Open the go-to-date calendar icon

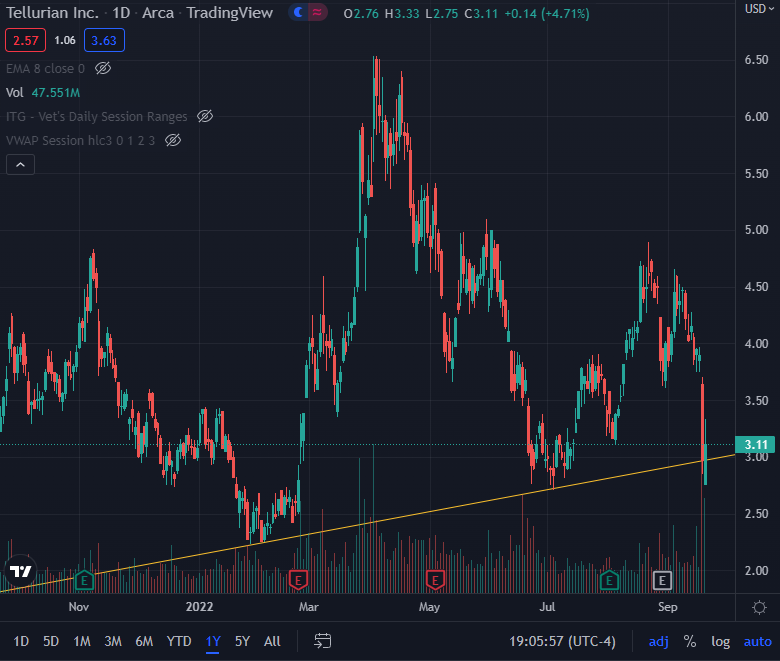(322, 641)
